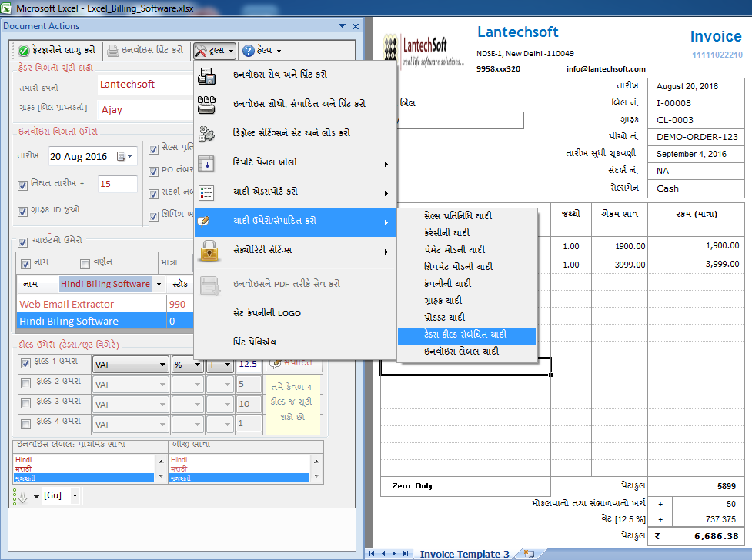Toggle the show customer ID checkbox
This screenshot has width=752, height=560.
(x=22, y=212)
